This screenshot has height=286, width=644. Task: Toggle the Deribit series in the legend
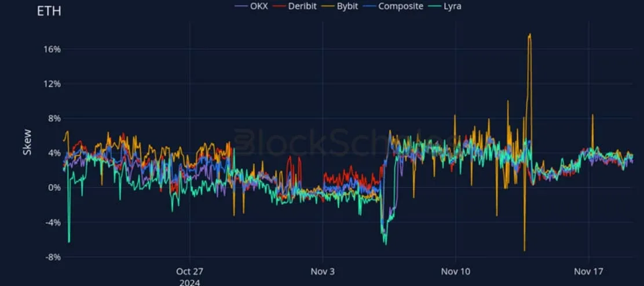[x=295, y=6]
